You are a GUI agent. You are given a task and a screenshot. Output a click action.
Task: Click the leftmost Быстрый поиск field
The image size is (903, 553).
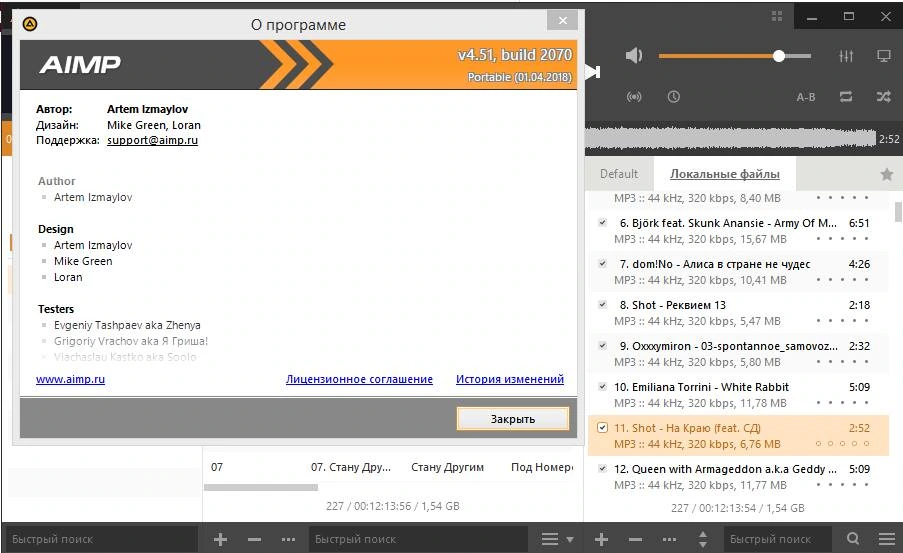point(101,539)
